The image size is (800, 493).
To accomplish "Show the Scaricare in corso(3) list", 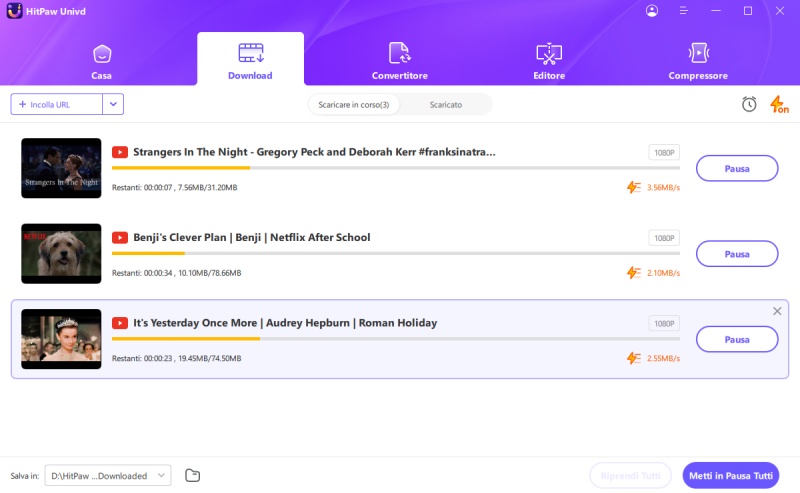I will (x=354, y=105).
